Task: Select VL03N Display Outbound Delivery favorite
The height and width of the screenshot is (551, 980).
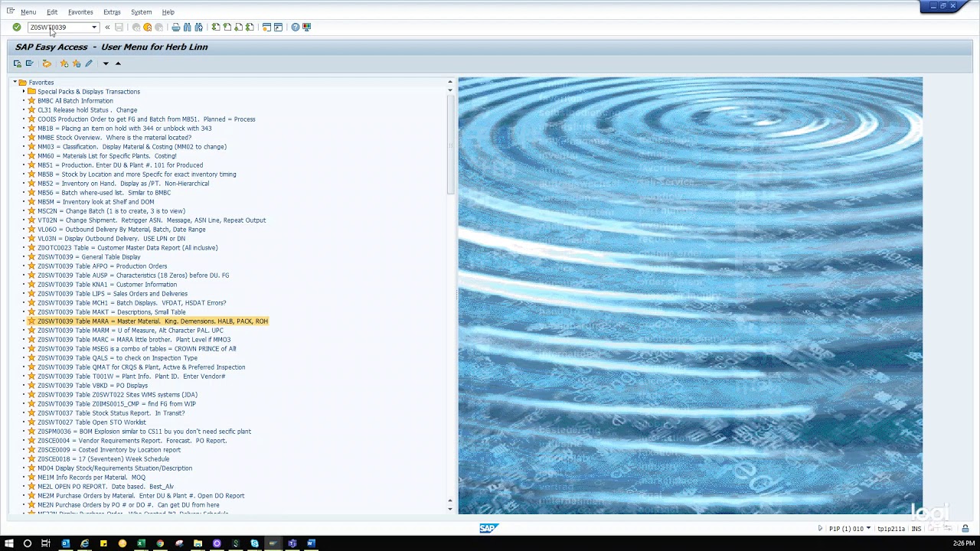Action: tap(111, 239)
